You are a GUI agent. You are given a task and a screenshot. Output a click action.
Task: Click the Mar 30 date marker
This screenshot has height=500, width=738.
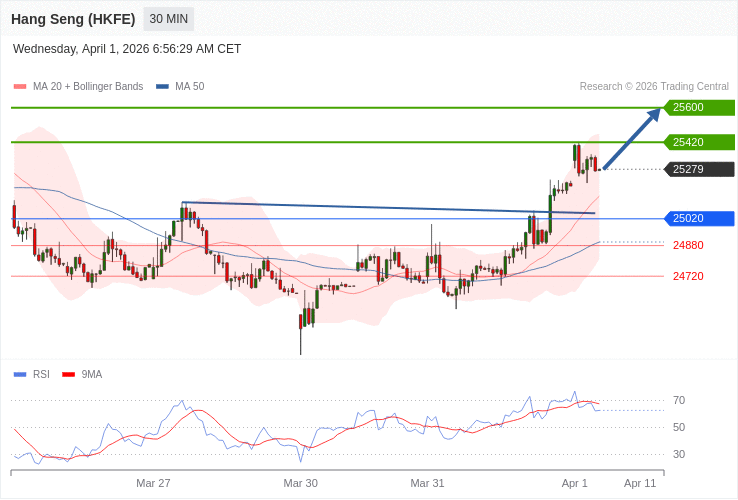point(300,483)
